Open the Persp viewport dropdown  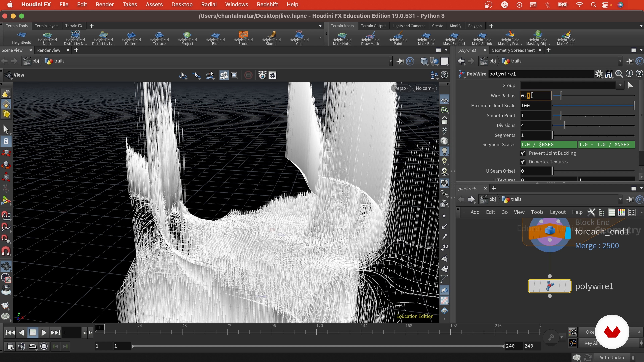pyautogui.click(x=401, y=88)
